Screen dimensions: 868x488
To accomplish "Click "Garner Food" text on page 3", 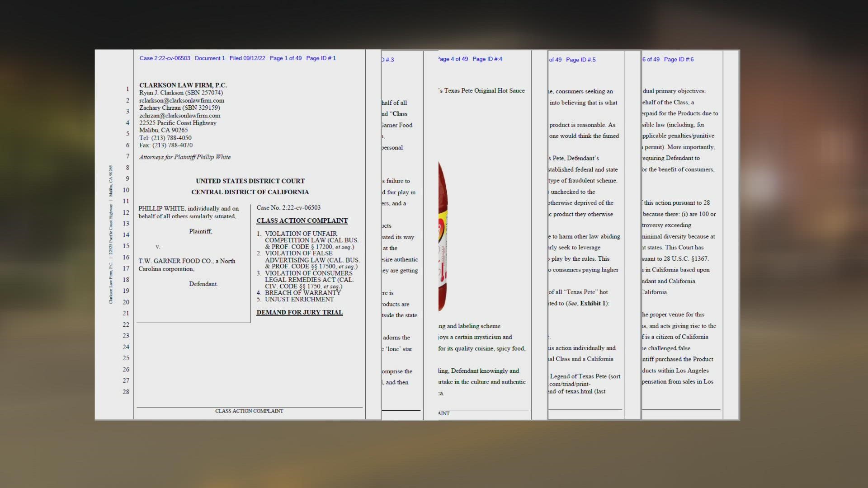I will point(397,125).
